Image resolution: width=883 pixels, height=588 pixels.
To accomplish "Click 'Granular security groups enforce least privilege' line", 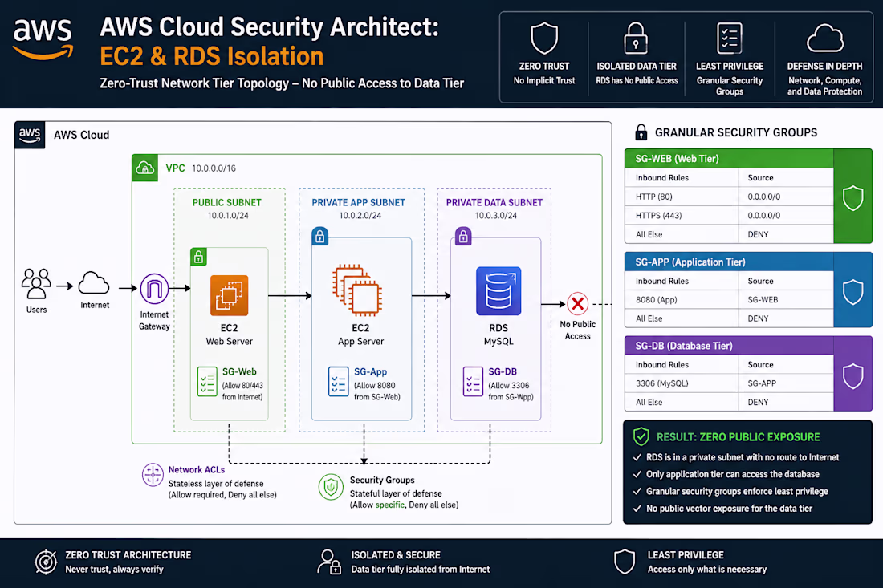I will [x=737, y=491].
